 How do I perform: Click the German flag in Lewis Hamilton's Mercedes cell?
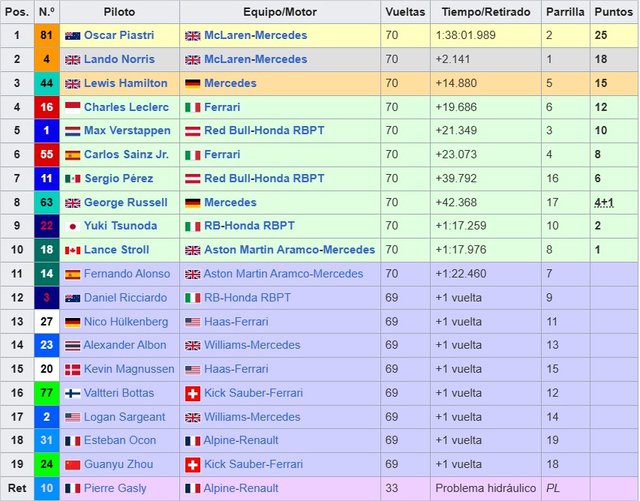(x=193, y=84)
